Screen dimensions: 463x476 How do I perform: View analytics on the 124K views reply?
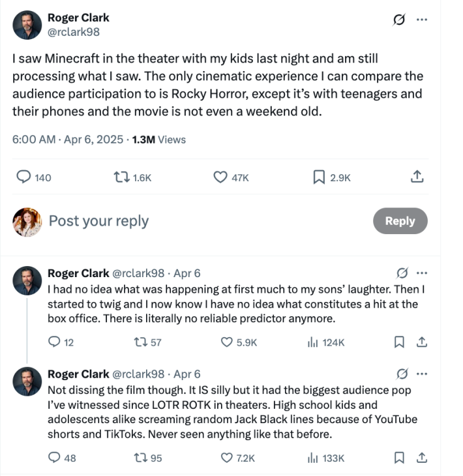pyautogui.click(x=312, y=342)
